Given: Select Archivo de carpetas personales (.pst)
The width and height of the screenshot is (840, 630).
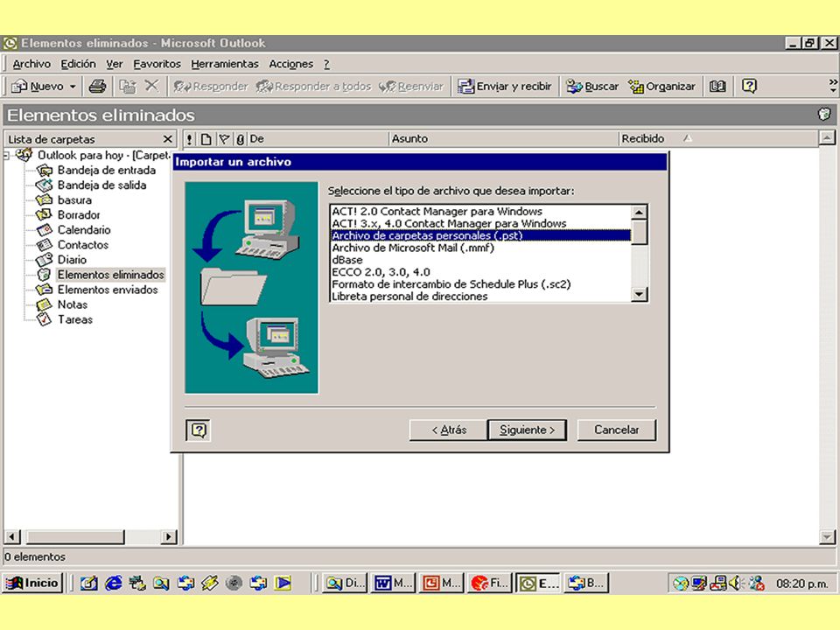Looking at the screenshot, I should point(480,235).
